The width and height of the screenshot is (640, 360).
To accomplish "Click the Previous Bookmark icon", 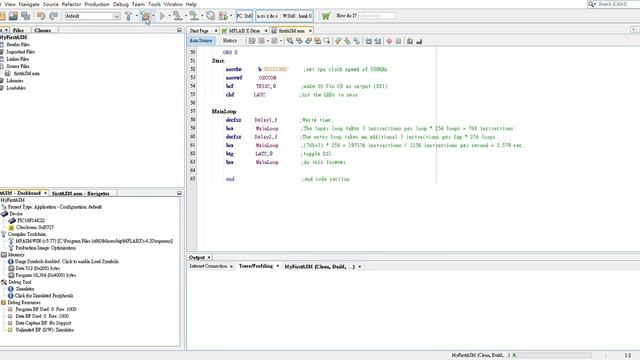I will pos(338,41).
